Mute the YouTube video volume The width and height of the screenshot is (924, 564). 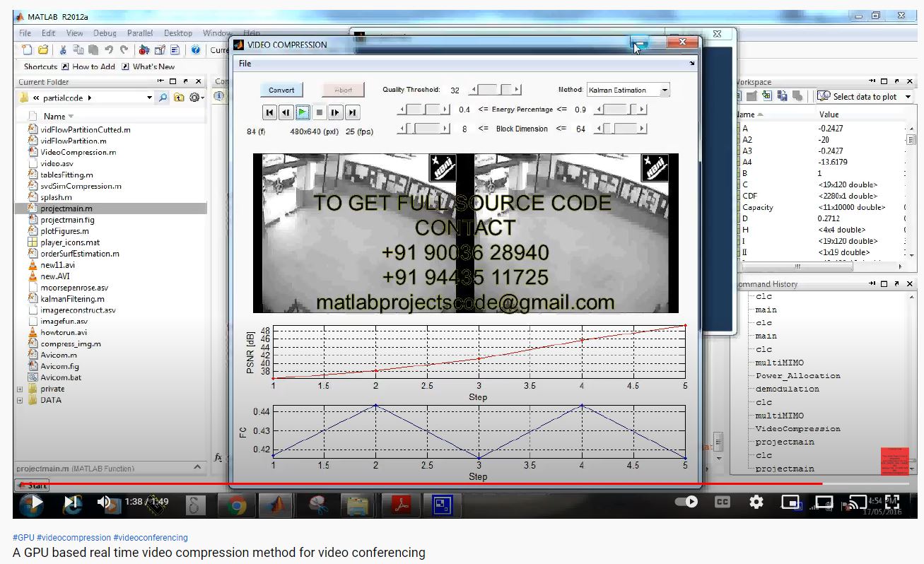[104, 502]
